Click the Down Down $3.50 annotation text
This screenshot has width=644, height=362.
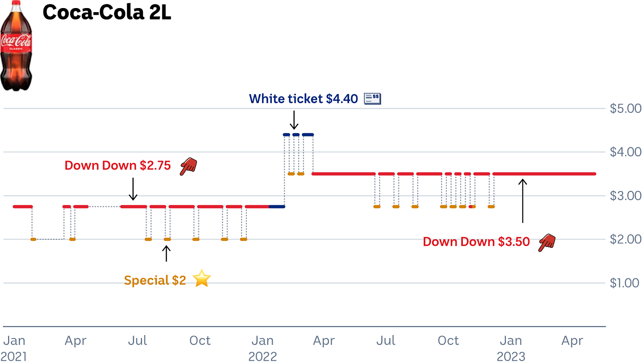pyautogui.click(x=476, y=242)
